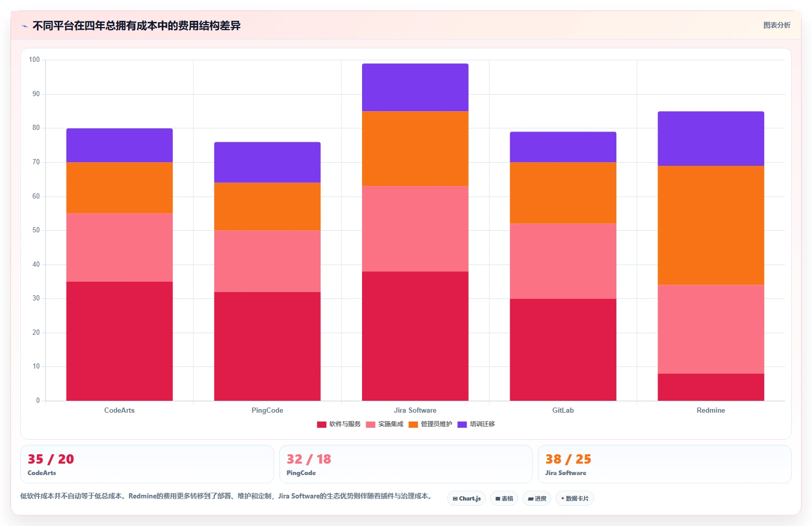This screenshot has width=812, height=526.
Task: Click the Chart.js chip
Action: [467, 498]
